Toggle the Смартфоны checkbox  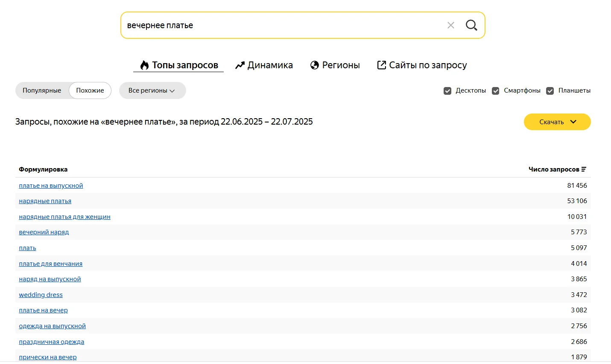coord(496,91)
